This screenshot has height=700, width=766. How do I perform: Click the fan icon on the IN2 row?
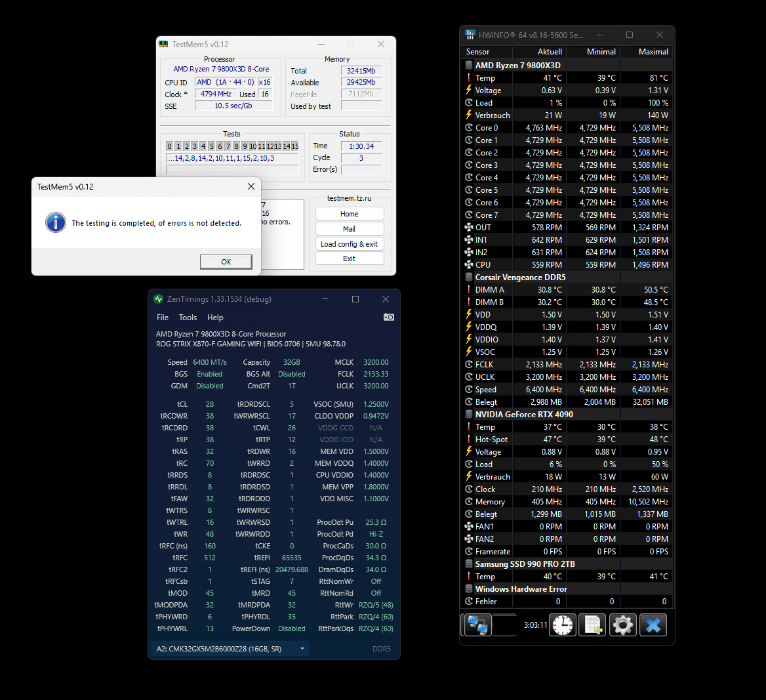tap(469, 252)
